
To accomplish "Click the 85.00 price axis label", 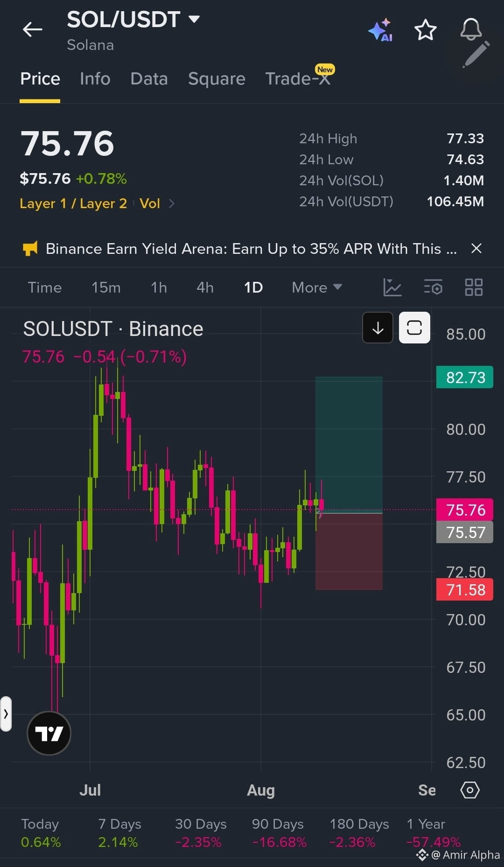I will click(466, 334).
